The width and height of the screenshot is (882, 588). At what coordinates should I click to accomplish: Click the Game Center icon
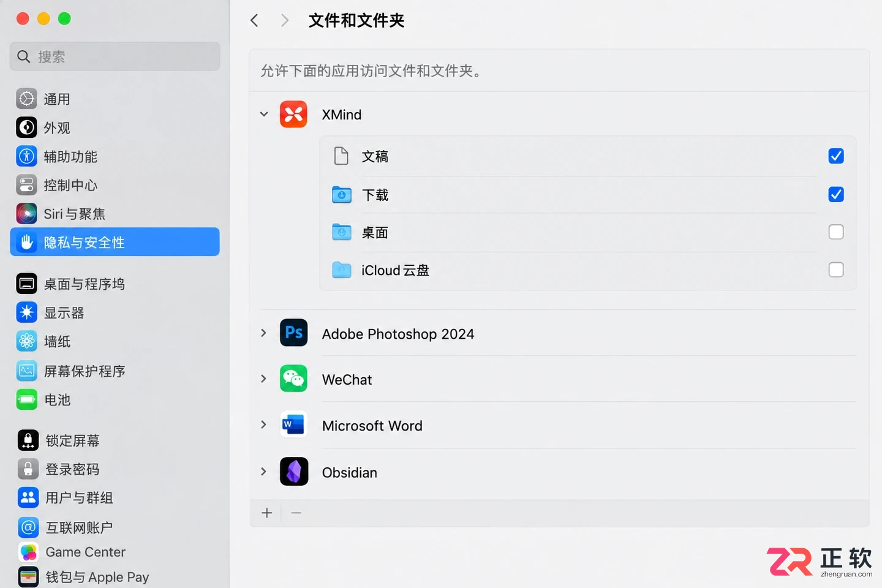pos(28,552)
